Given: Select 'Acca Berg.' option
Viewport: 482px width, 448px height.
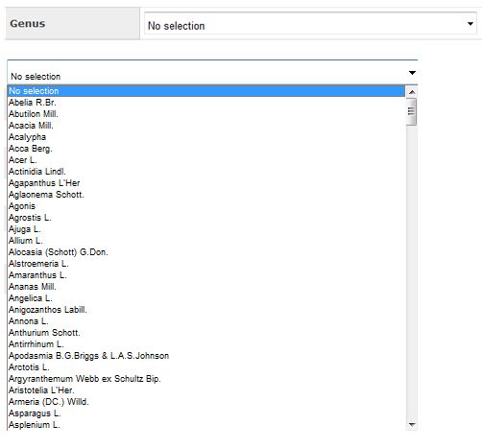Looking at the screenshot, I should click(206, 149).
